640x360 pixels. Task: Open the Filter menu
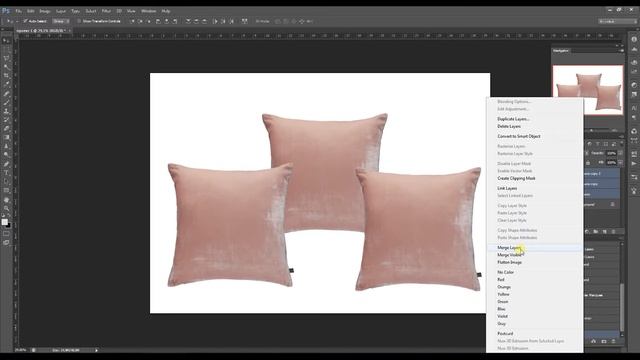106,11
